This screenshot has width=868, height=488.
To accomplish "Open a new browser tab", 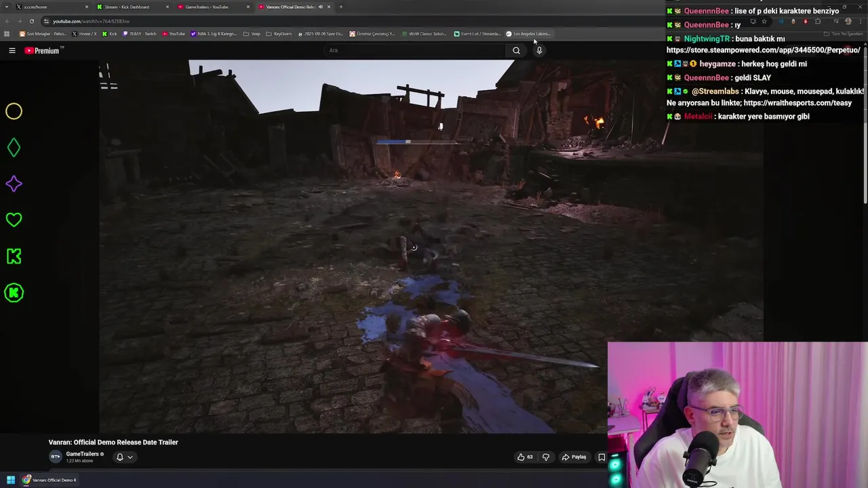I will pos(340,7).
